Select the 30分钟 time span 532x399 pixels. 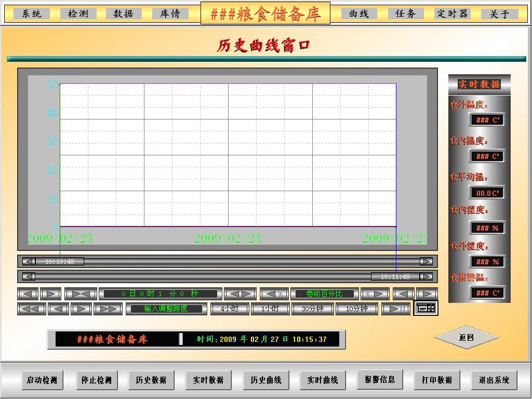[312, 309]
